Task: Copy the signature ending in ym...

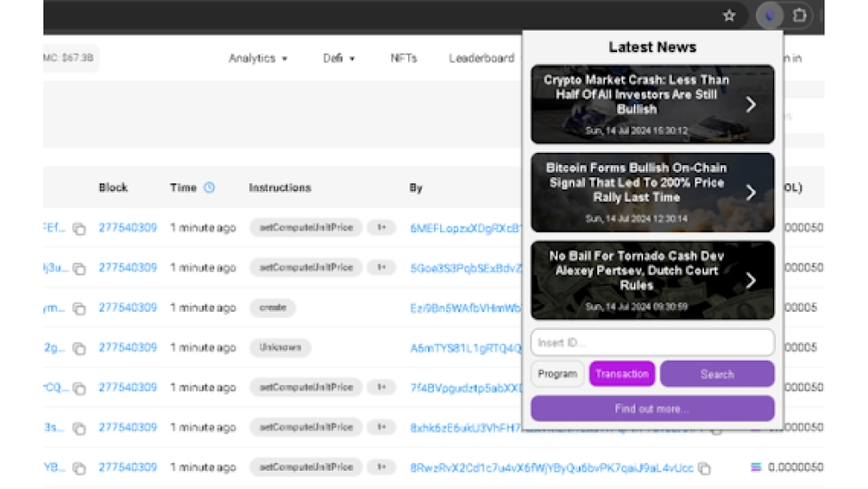Action: click(x=79, y=308)
